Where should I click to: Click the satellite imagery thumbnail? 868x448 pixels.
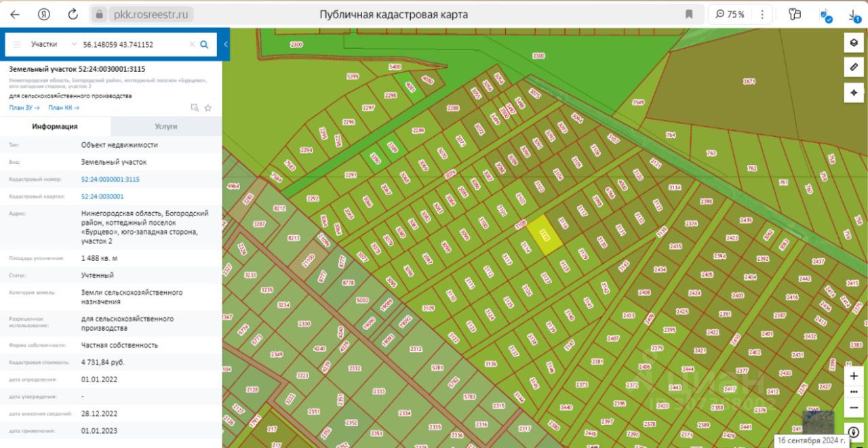pos(818,421)
